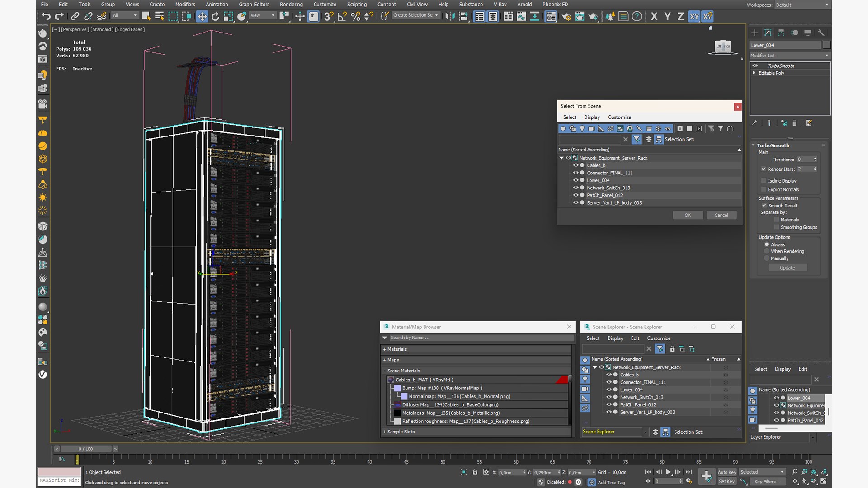Screen dimensions: 868x488
Task: Toggle the Smooth Result checkbox
Action: (764, 206)
